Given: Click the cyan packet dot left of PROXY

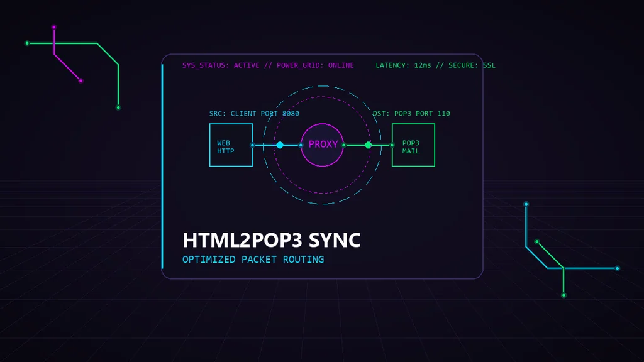Looking at the screenshot, I should tap(280, 145).
